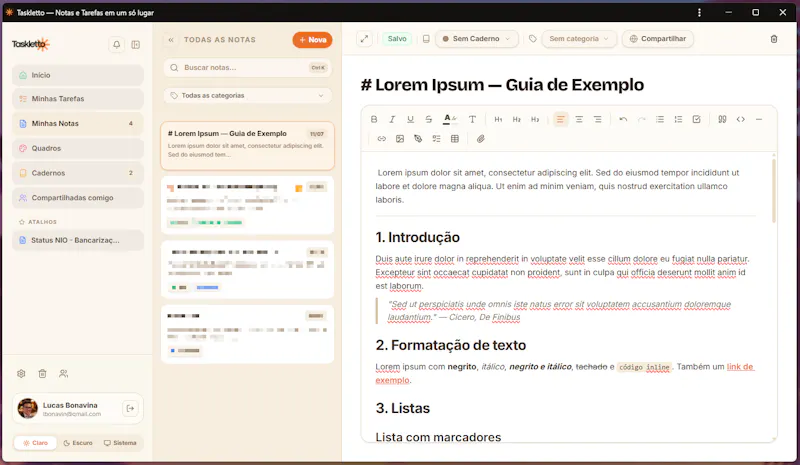
Task: Underline the selected text
Action: 410,119
